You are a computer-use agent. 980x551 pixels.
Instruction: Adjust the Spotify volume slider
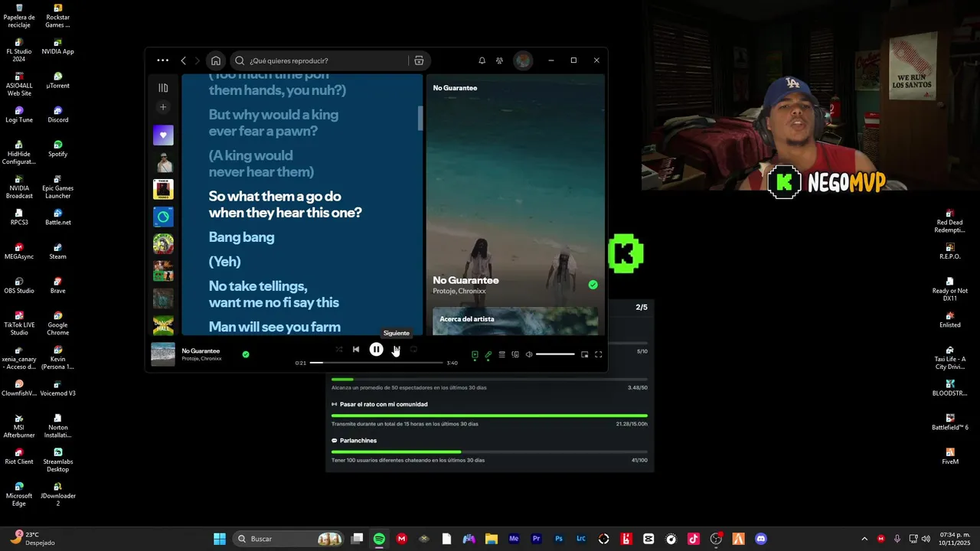tap(555, 354)
